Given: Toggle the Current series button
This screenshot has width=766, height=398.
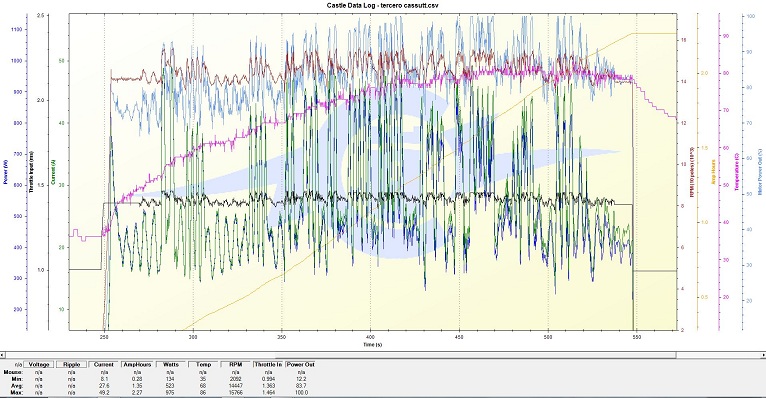Looking at the screenshot, I should click(104, 364).
